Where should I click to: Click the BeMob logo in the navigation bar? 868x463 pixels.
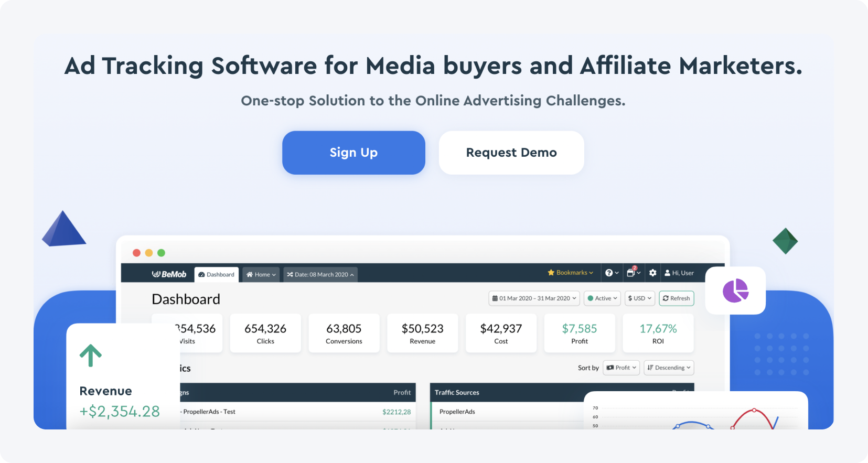click(168, 274)
